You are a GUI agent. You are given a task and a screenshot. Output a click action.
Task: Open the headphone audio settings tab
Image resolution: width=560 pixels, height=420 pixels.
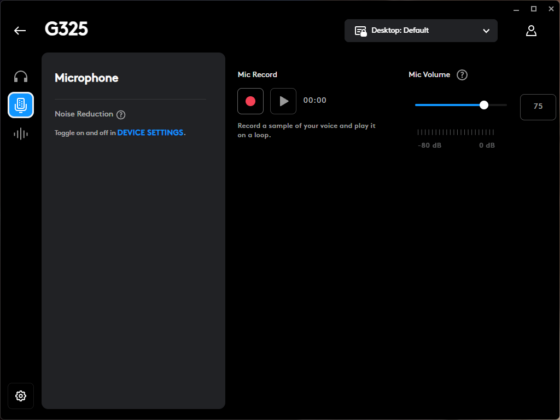pos(21,77)
